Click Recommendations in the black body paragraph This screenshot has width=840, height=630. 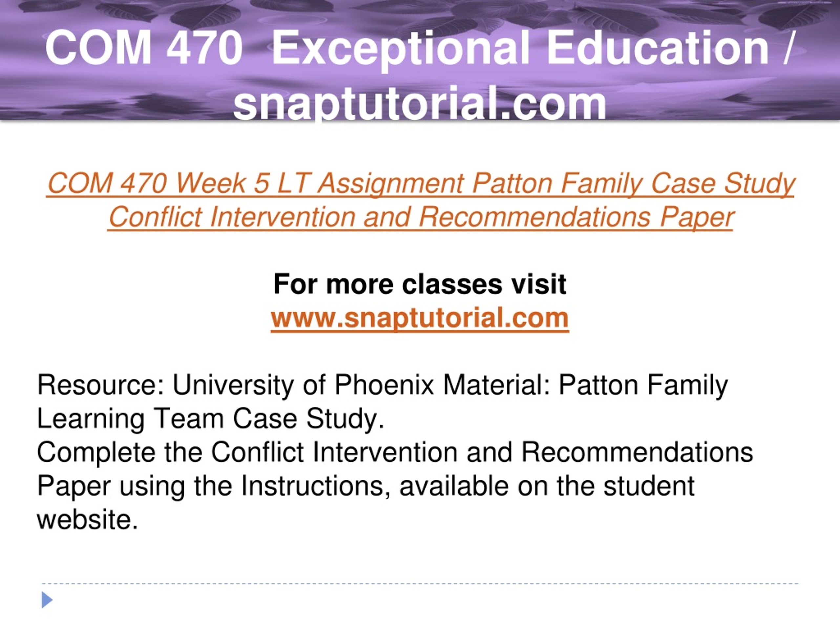tap(637, 453)
